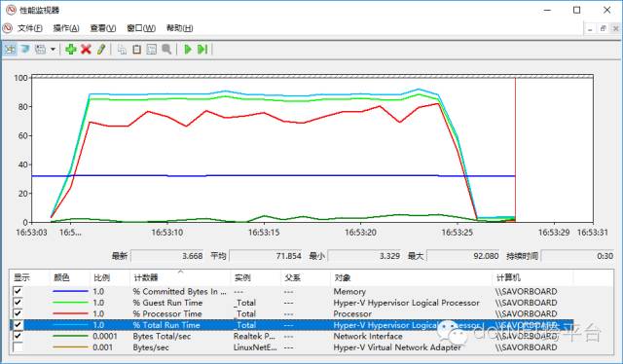
Task: Select the '% Total Run Time' counter text
Action: click(166, 325)
